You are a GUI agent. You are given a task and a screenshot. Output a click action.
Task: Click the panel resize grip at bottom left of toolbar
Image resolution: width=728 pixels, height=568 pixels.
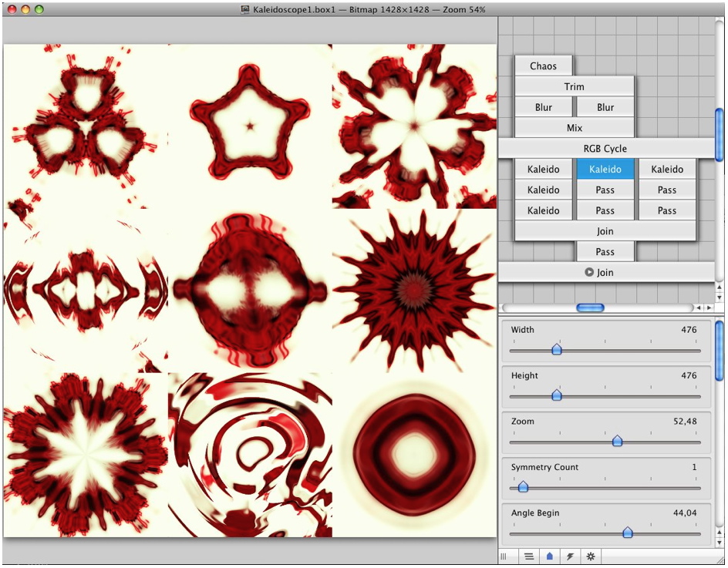pos(504,556)
